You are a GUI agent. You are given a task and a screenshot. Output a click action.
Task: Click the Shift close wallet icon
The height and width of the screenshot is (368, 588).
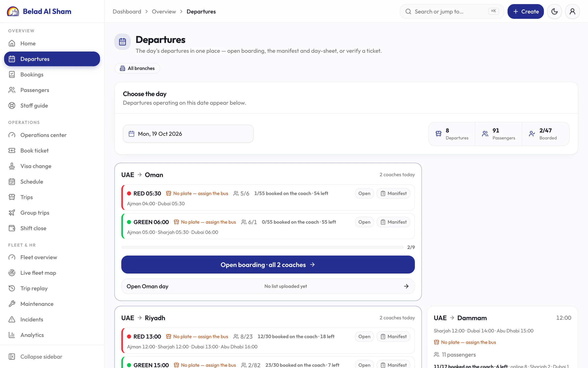click(x=12, y=228)
